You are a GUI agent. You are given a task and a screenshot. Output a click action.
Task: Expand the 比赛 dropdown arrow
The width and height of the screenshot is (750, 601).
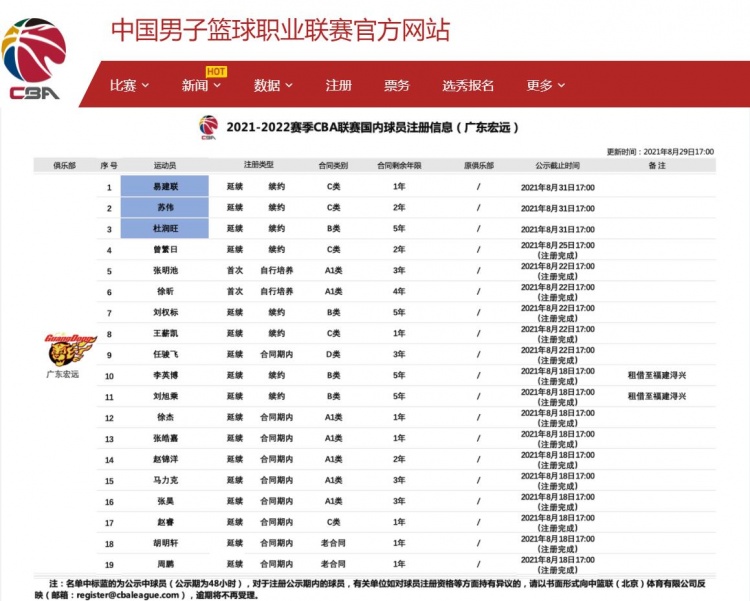(145, 85)
